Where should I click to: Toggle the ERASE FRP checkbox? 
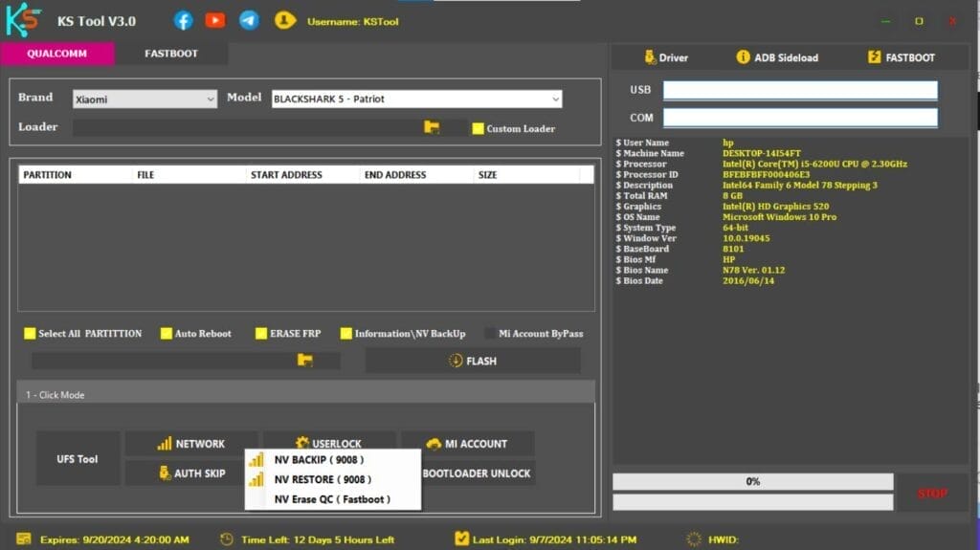point(260,333)
